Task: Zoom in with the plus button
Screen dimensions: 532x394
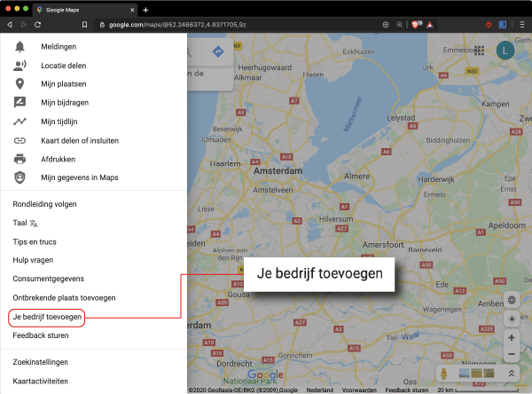Action: (512, 337)
